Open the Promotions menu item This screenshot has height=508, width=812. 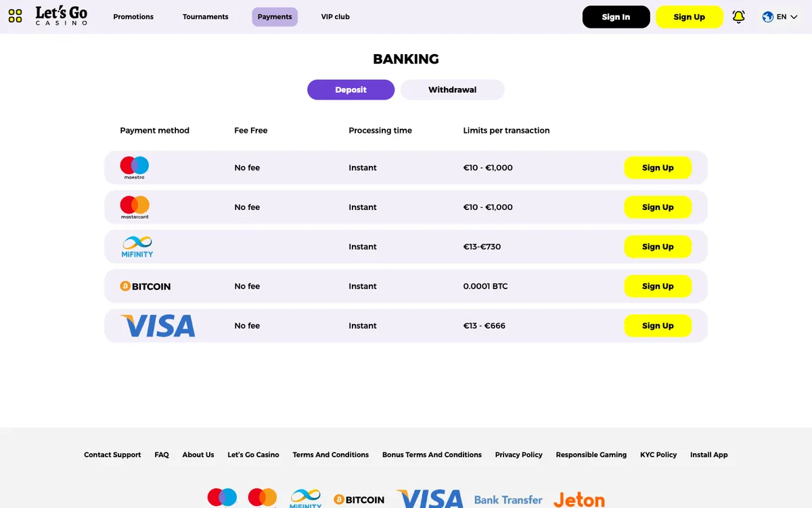pyautogui.click(x=133, y=17)
